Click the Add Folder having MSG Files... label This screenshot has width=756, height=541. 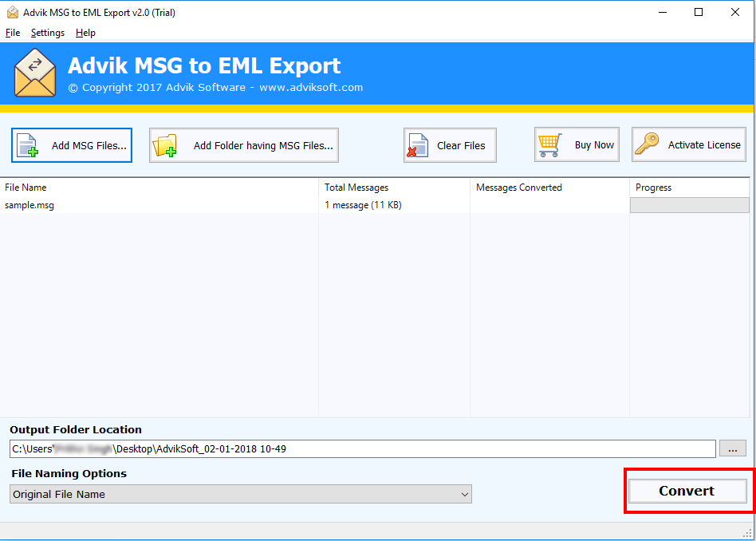click(x=263, y=145)
